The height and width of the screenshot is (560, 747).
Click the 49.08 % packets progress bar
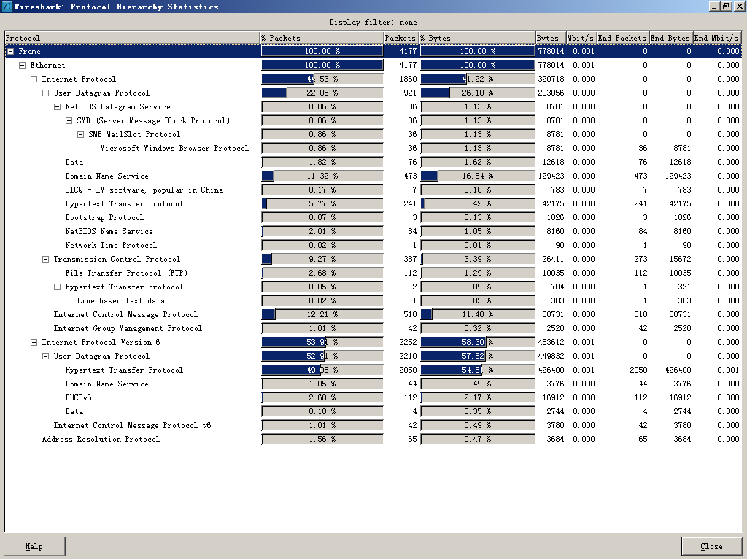click(322, 370)
